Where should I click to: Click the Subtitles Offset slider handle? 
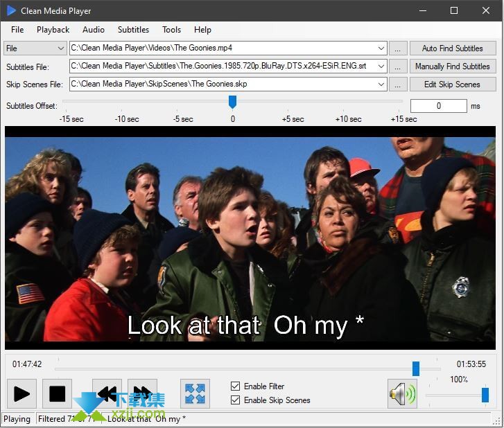[x=232, y=102]
